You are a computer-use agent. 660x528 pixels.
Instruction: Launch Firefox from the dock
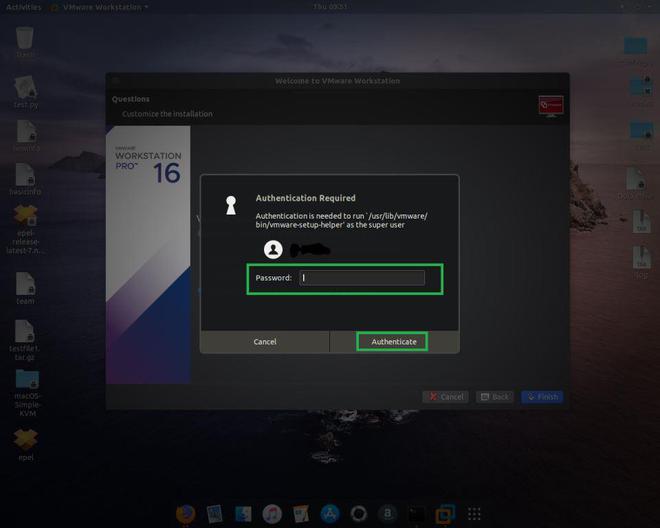point(185,514)
